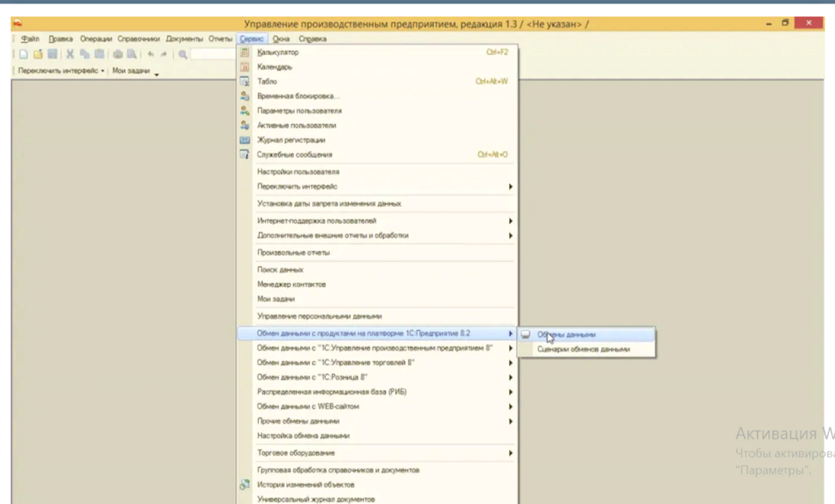Choose Настройки пользователя menu entry
Image resolution: width=835 pixels, height=504 pixels.
[377, 172]
